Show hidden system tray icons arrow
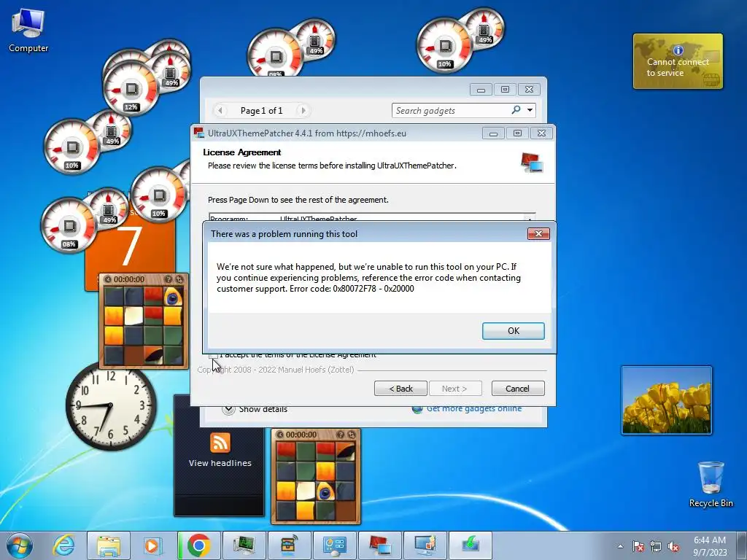747x560 pixels. (x=620, y=547)
